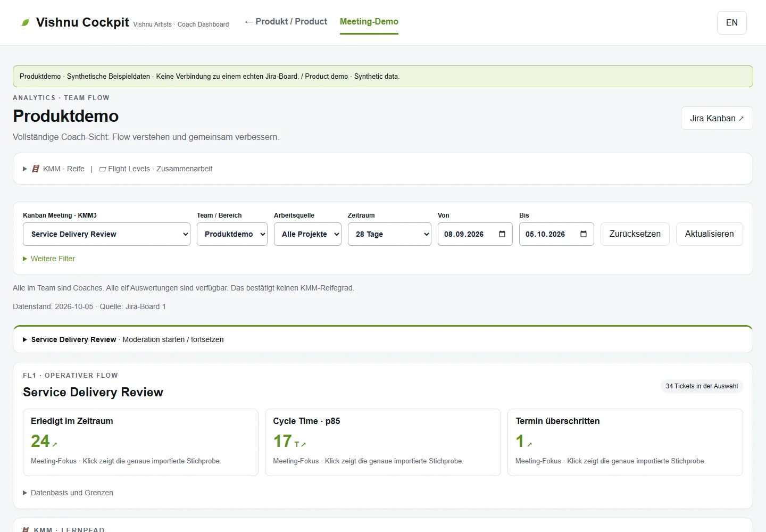Open the Jira Kanban external link

click(x=717, y=118)
